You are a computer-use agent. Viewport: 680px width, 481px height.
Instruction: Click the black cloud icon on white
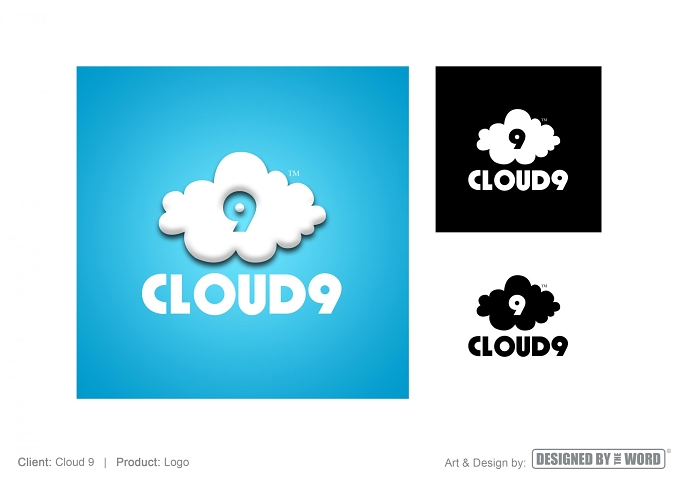[518, 302]
